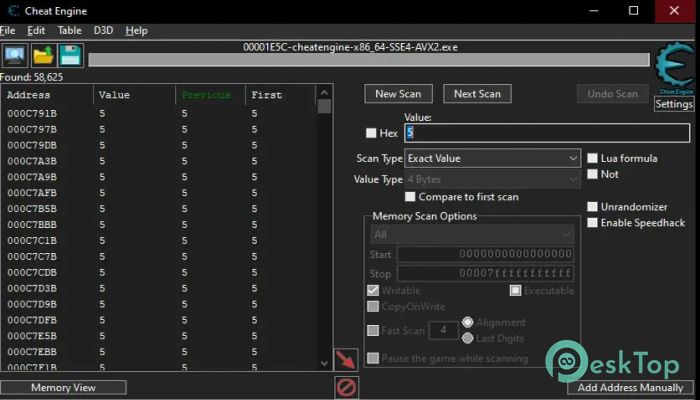Select address row 000C7DFB
Image resolution: width=700 pixels, height=400 pixels.
click(159, 320)
